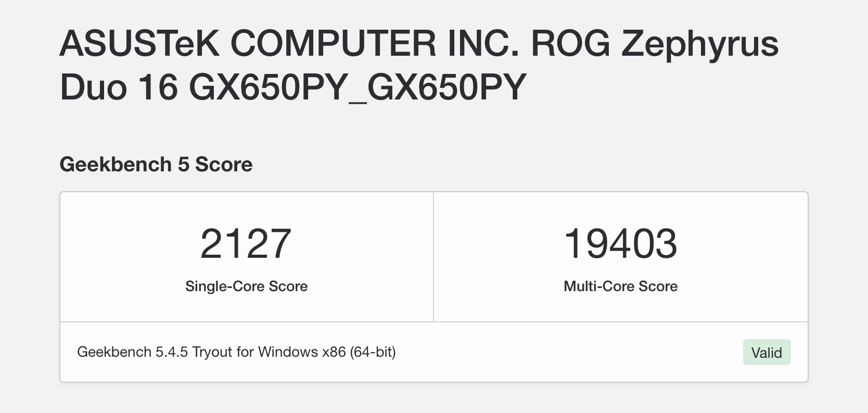Select the Multi-Core Score label

point(620,286)
